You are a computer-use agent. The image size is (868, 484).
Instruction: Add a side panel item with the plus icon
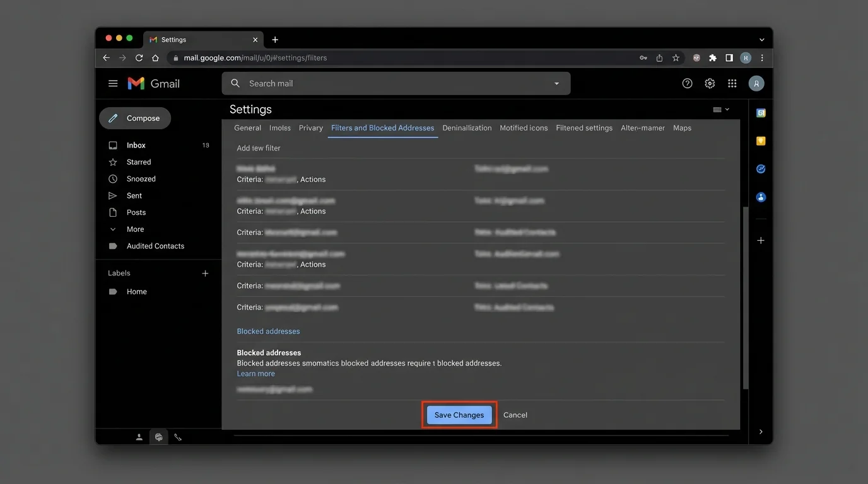tap(761, 240)
